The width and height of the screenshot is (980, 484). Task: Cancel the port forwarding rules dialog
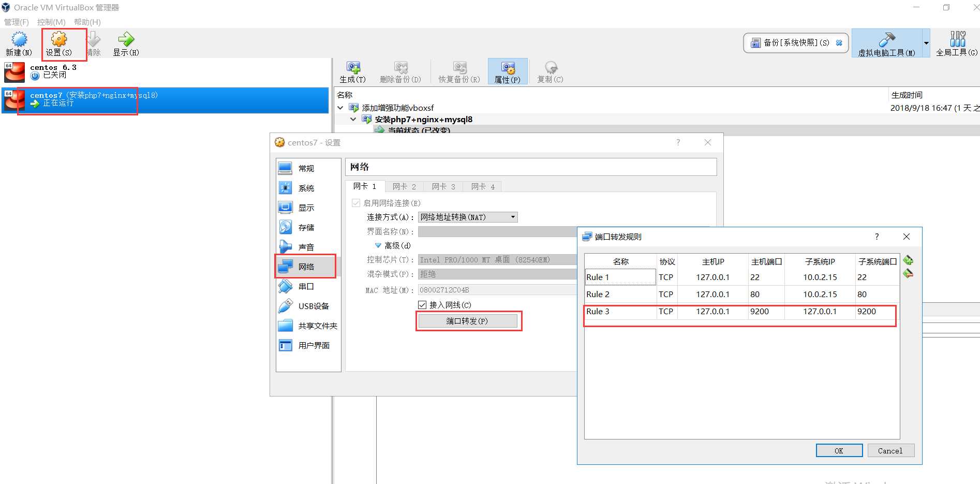coord(890,451)
